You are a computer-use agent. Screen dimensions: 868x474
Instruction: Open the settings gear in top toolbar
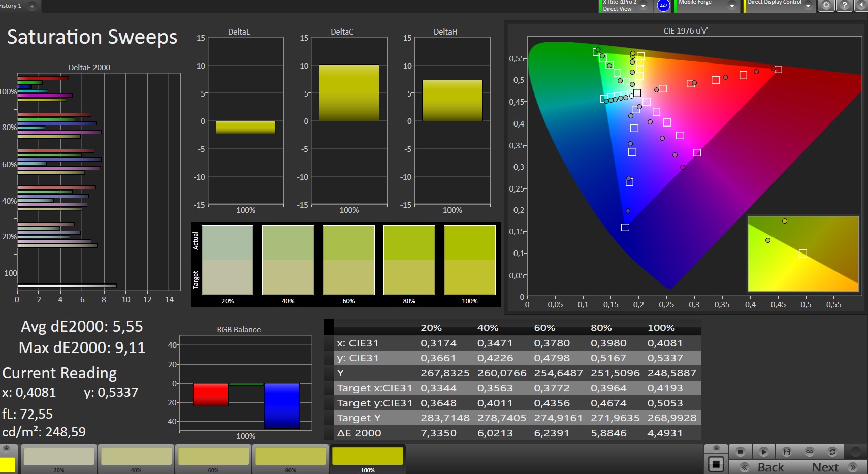coord(826,6)
